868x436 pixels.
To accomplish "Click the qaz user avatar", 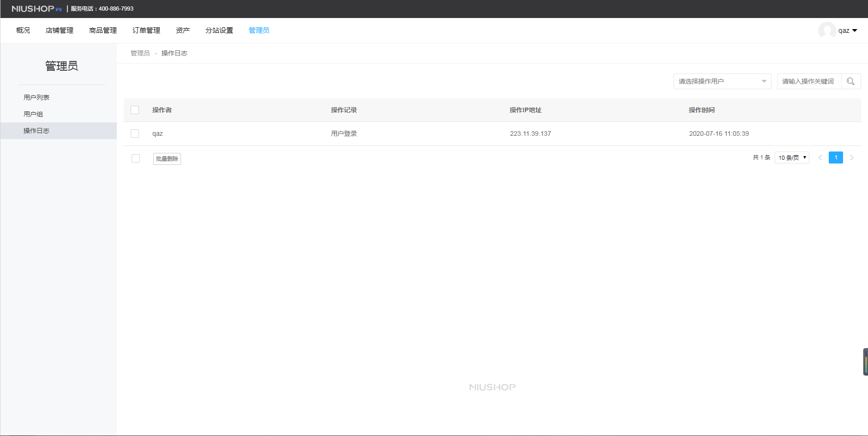I will tap(827, 30).
